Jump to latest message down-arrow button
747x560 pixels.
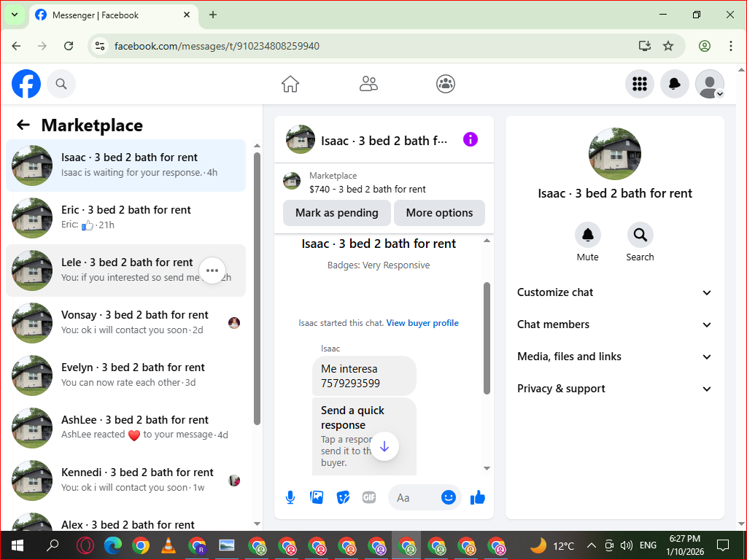tap(384, 447)
